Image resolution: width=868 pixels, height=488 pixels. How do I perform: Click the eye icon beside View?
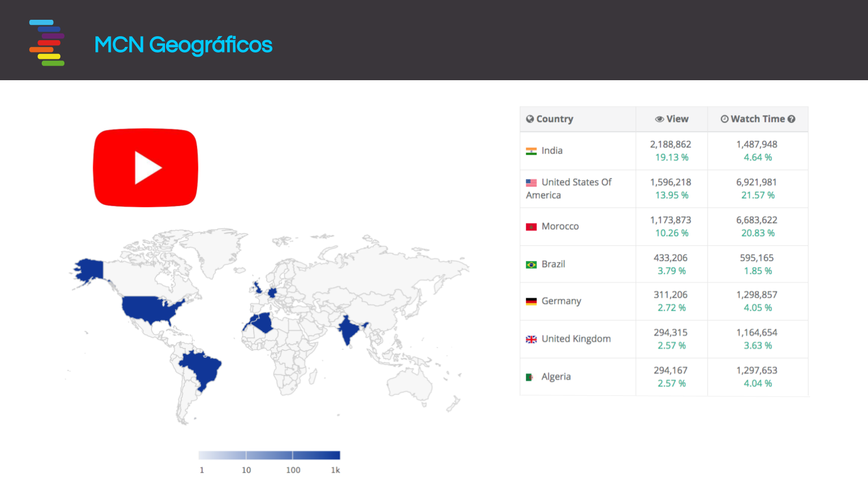pos(659,119)
